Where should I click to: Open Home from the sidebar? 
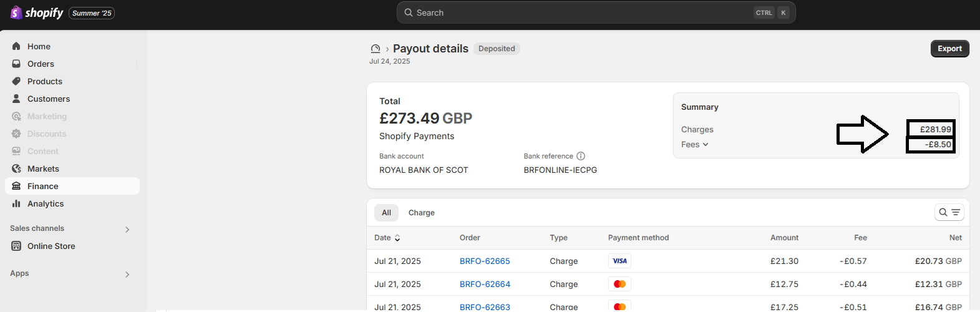click(x=39, y=46)
